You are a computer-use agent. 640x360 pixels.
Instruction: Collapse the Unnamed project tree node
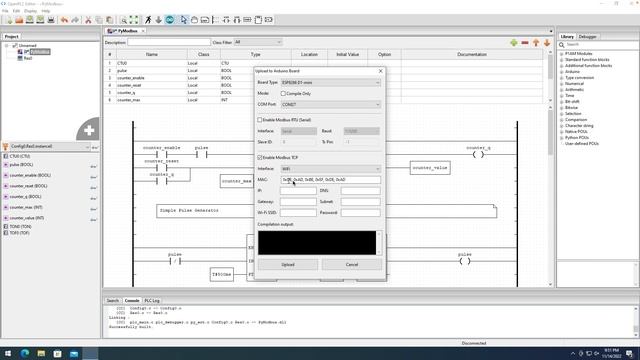point(7,46)
